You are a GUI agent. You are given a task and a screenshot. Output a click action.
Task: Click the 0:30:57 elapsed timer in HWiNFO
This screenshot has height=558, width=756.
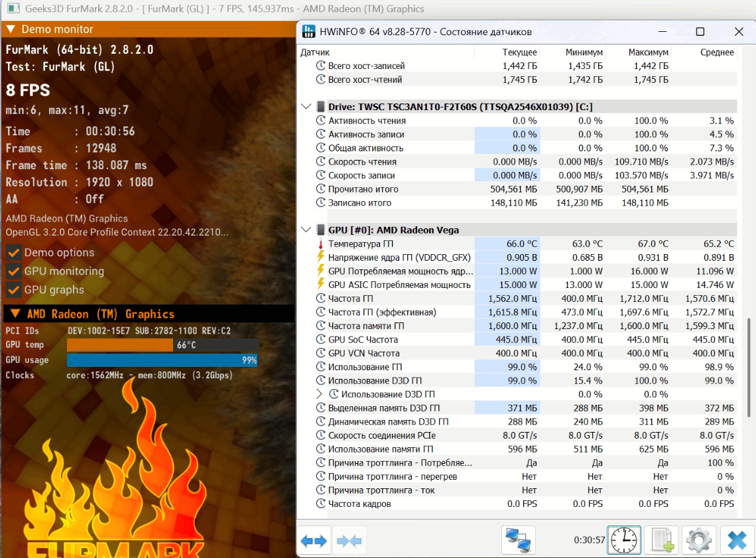tap(589, 540)
